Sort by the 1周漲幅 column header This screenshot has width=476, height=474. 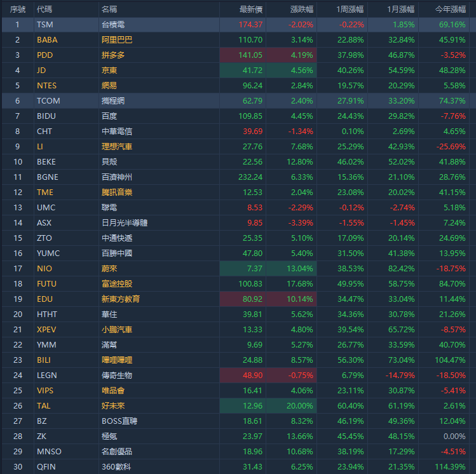[350, 10]
